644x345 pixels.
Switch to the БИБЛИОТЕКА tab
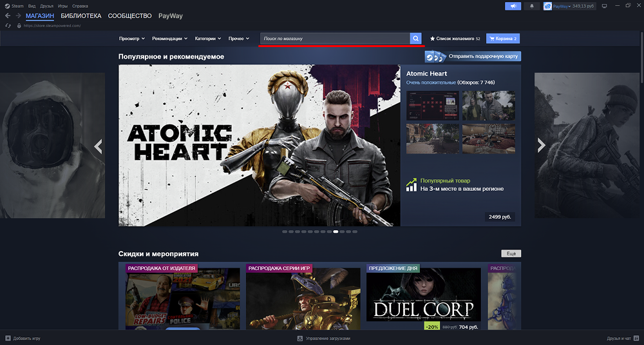coord(81,15)
